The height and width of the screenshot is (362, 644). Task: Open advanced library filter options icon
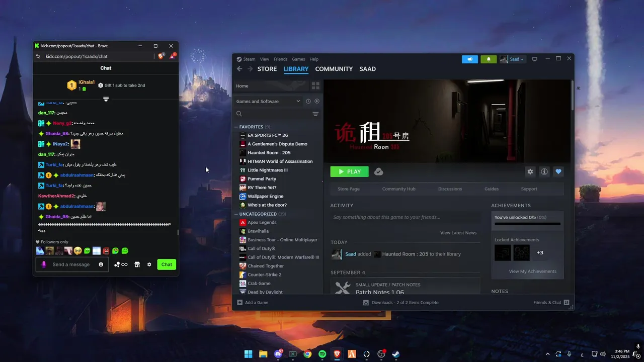click(315, 114)
